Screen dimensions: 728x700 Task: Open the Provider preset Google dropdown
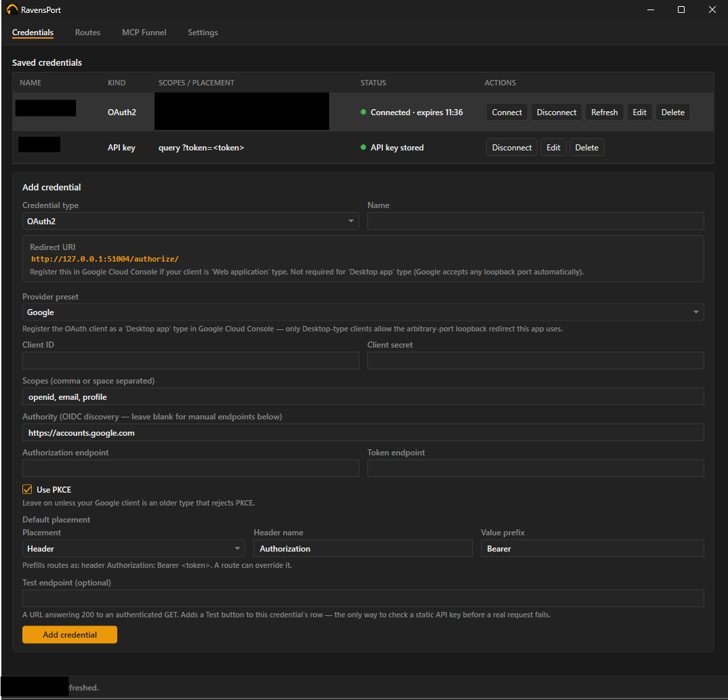tap(363, 312)
